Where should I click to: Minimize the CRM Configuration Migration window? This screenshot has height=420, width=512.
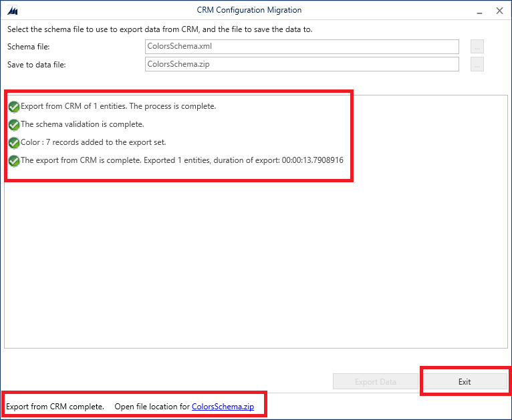coord(479,11)
